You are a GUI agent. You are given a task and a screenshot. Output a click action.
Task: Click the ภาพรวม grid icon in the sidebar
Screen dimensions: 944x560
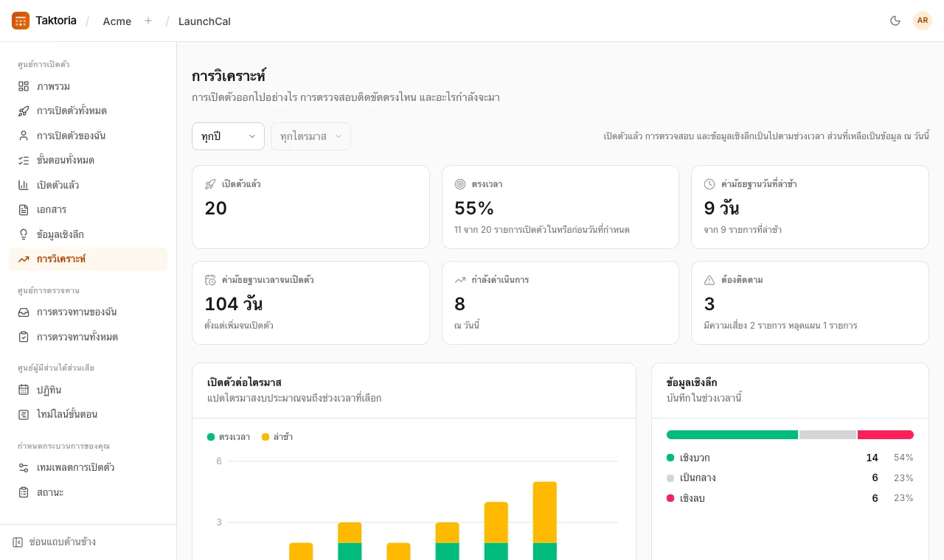click(x=24, y=86)
